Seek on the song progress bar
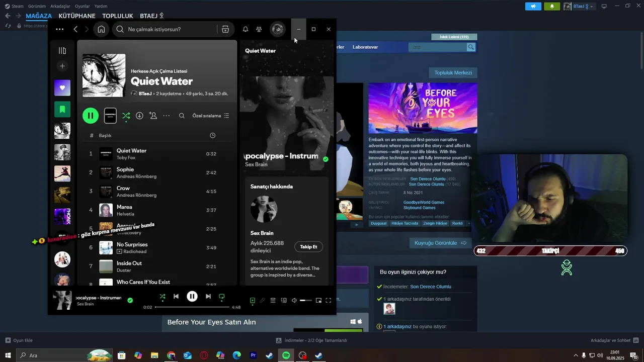Image resolution: width=644 pixels, height=362 pixels. (x=192, y=307)
